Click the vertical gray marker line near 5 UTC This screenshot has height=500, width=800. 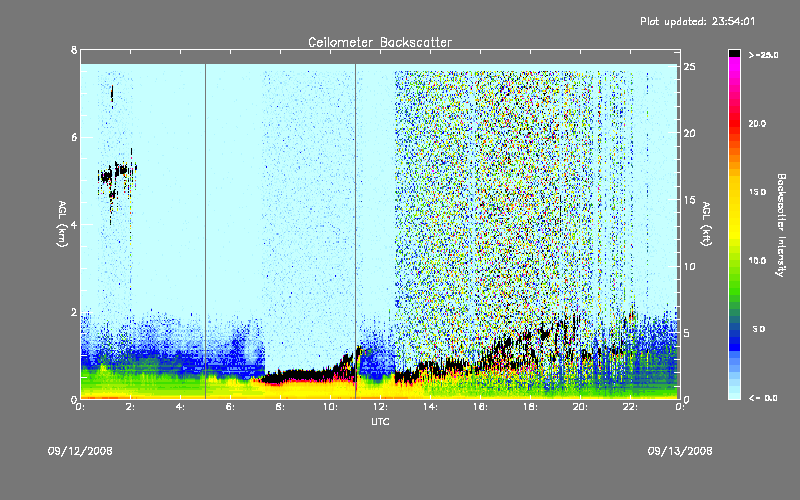(x=206, y=231)
